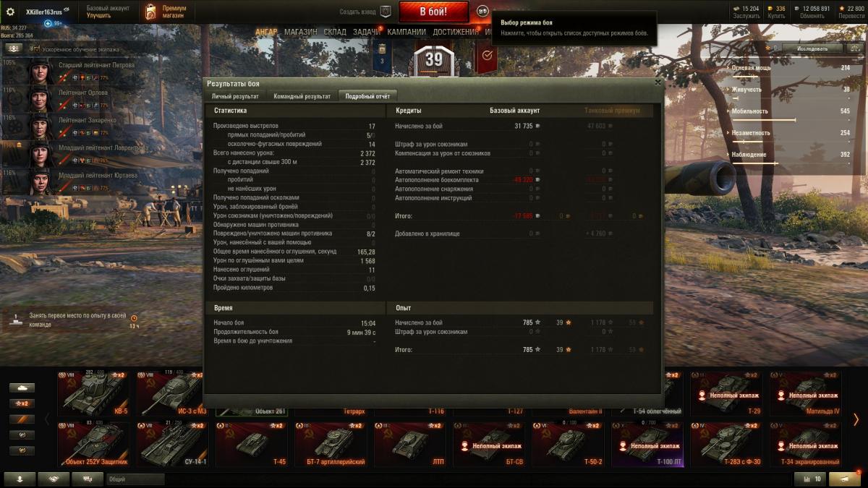Open the АНГАР menu tab
Image resolution: width=868 pixels, height=488 pixels.
tap(266, 32)
